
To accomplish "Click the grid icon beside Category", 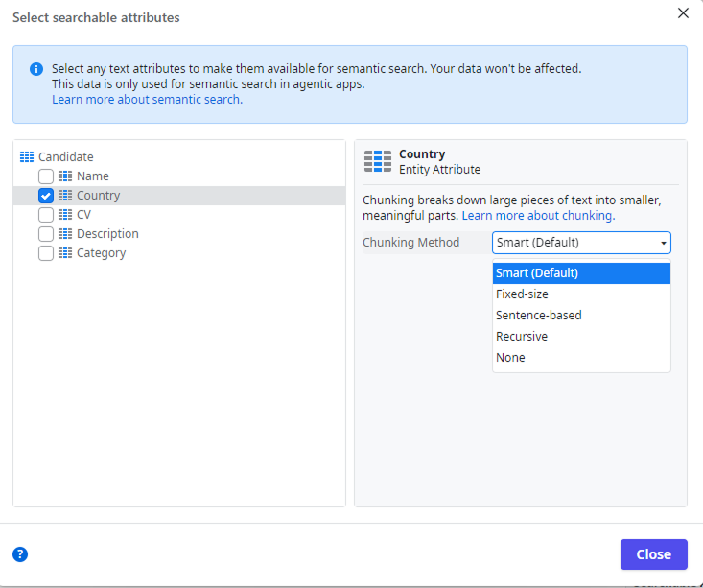I will (x=65, y=253).
